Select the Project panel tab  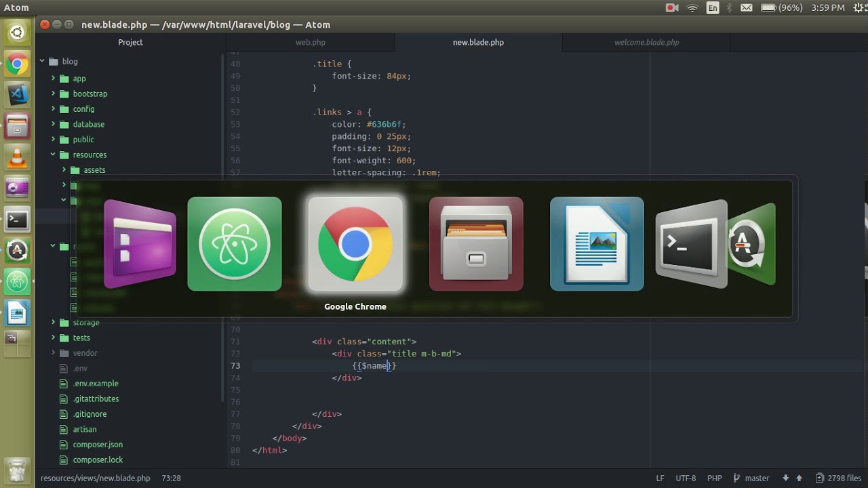(130, 42)
